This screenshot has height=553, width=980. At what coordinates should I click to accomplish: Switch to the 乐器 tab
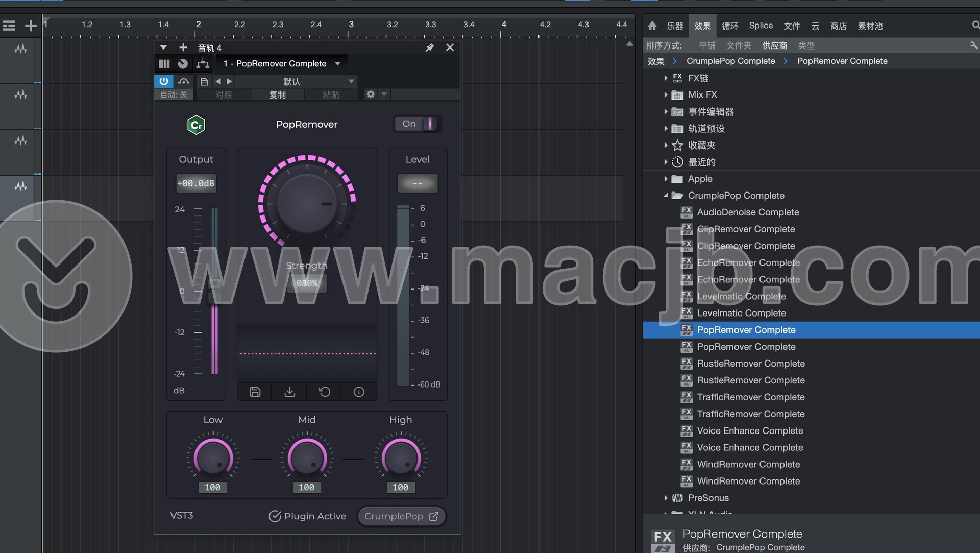point(675,26)
